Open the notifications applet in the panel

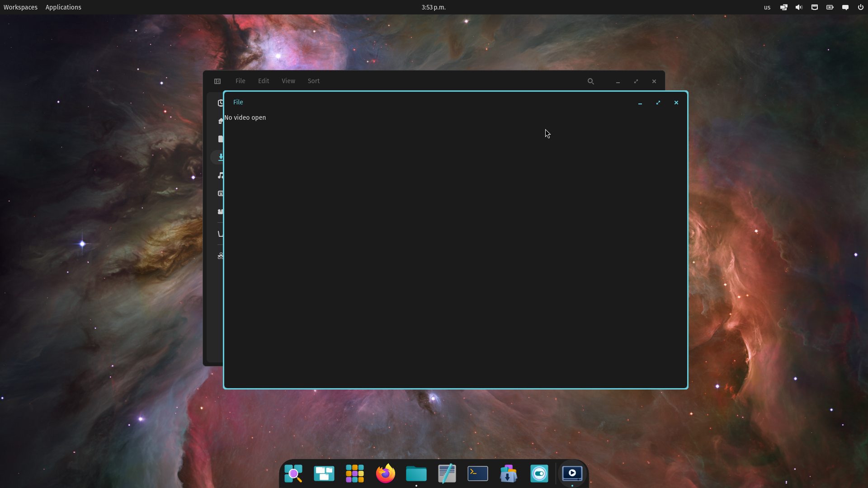[845, 7]
